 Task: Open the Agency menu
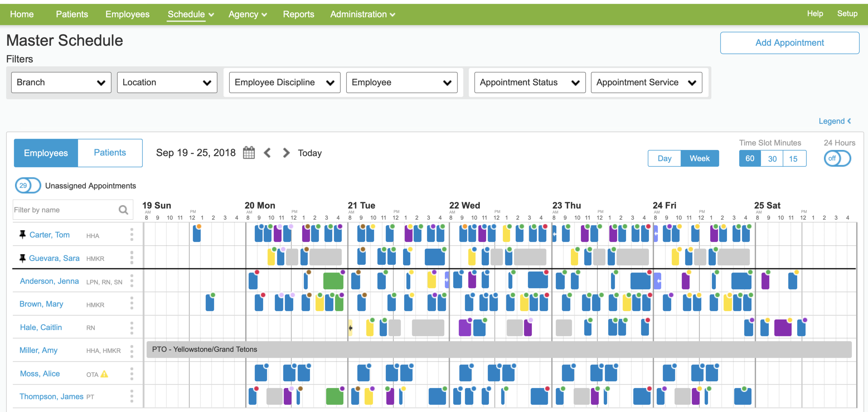click(247, 14)
